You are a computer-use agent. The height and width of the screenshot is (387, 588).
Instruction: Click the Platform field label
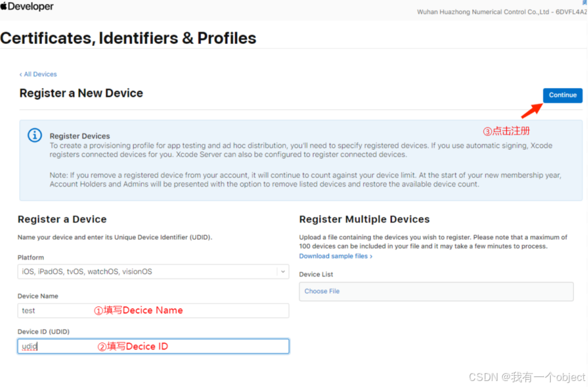31,258
